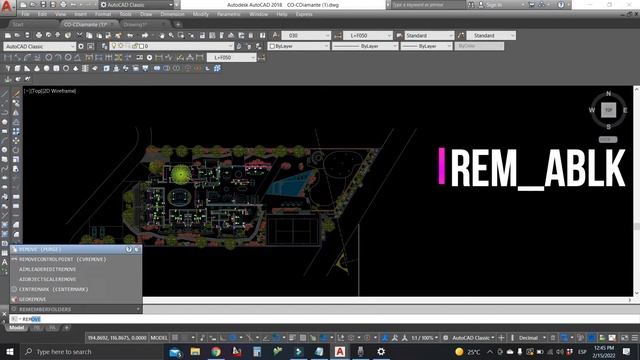Click the Plot printer icon in Standard toolbar

[39, 36]
